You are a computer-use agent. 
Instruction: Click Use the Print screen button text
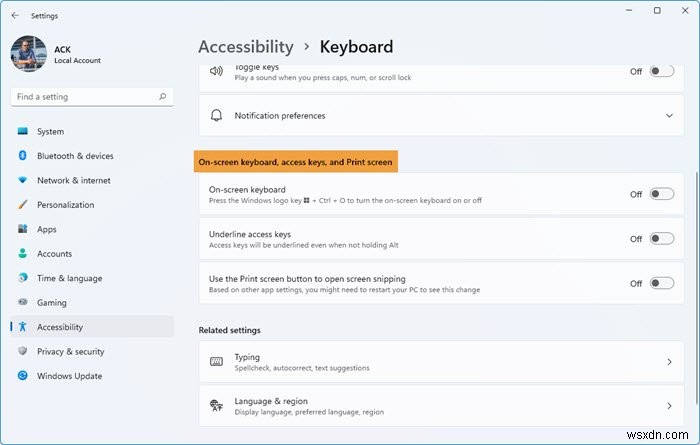coord(307,279)
